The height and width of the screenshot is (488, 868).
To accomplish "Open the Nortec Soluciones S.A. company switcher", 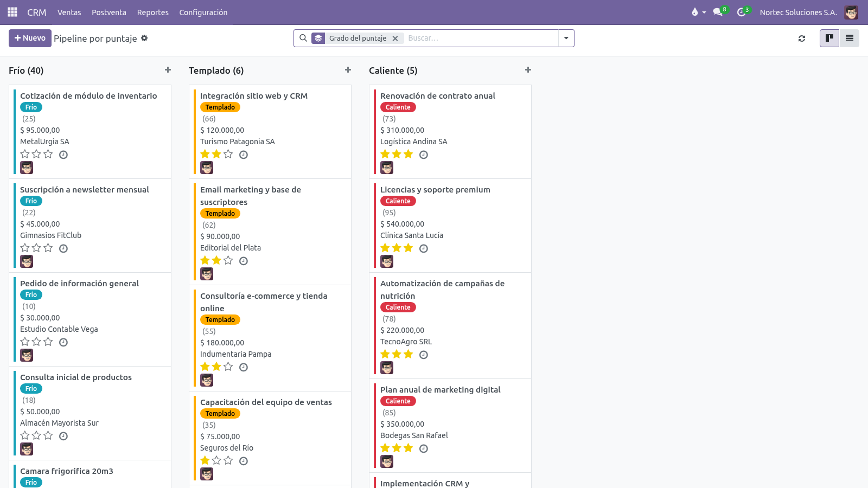I will click(x=798, y=12).
